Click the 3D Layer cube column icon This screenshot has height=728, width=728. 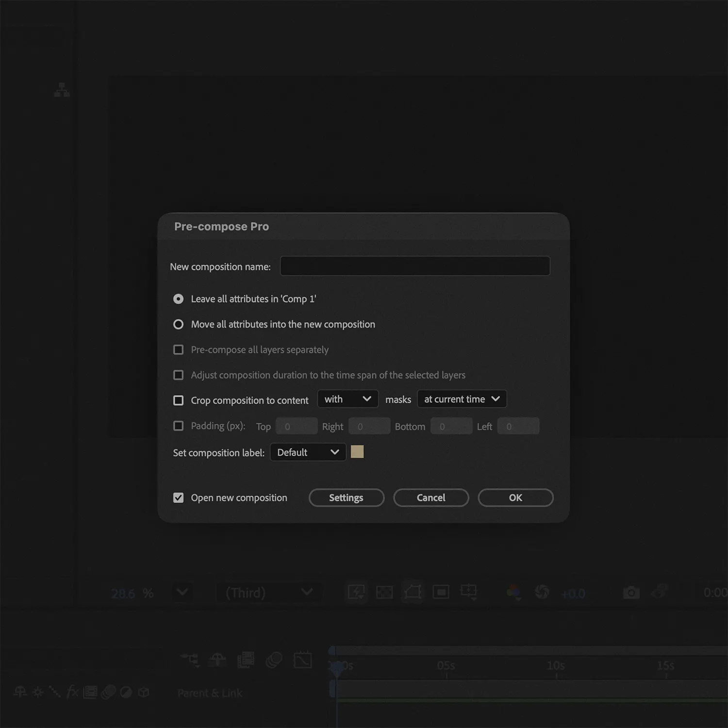(144, 692)
